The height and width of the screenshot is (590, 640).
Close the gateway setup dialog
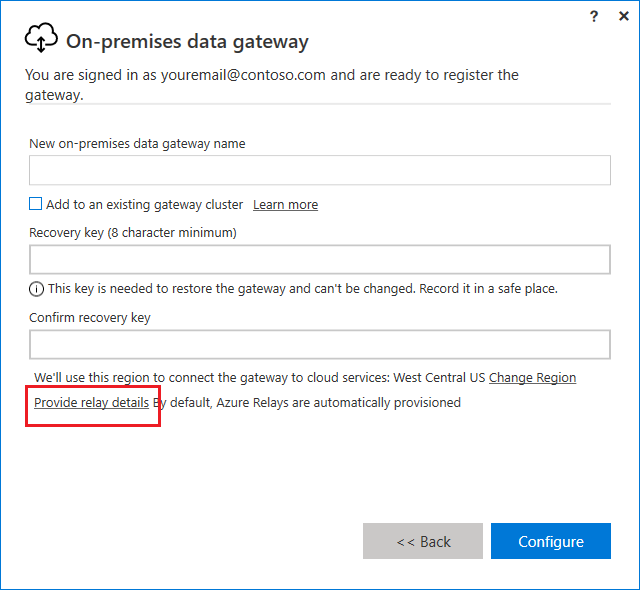[x=623, y=16]
